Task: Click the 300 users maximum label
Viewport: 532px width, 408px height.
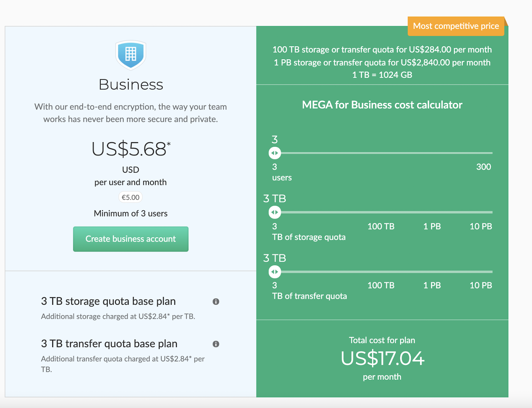Action: point(483,167)
